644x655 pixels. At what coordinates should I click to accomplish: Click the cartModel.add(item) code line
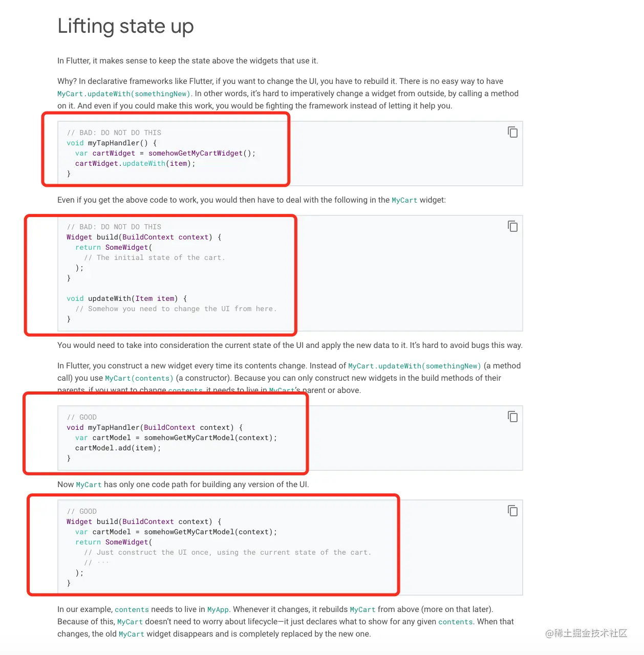pyautogui.click(x=118, y=448)
